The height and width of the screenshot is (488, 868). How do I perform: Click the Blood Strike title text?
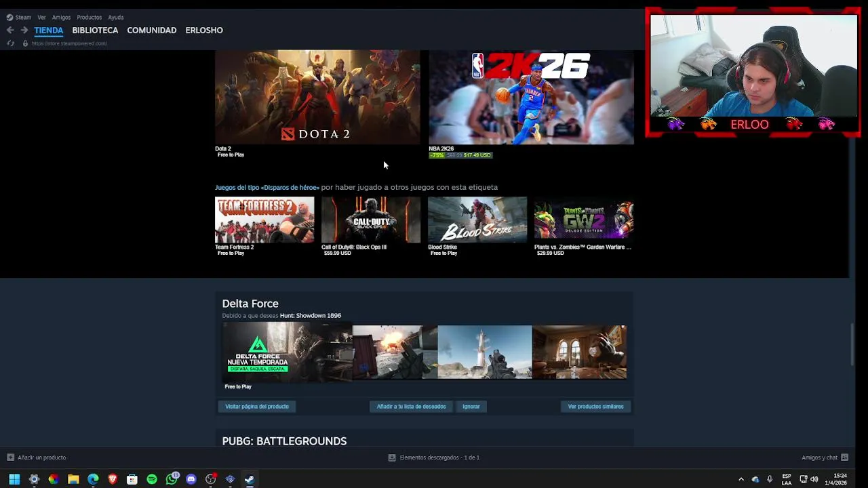(443, 247)
